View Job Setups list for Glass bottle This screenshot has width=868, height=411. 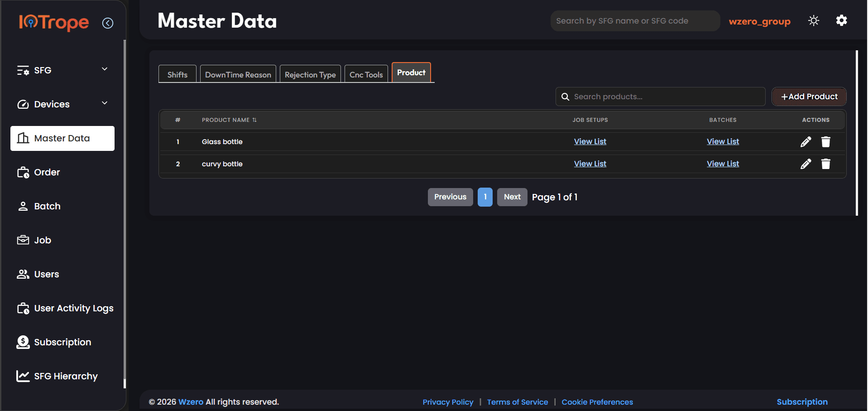[590, 141]
